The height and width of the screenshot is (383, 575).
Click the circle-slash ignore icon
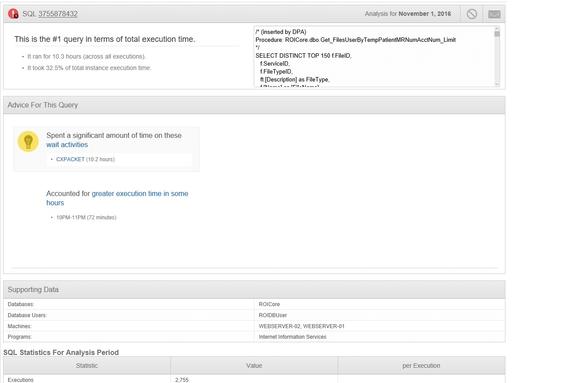click(x=472, y=14)
